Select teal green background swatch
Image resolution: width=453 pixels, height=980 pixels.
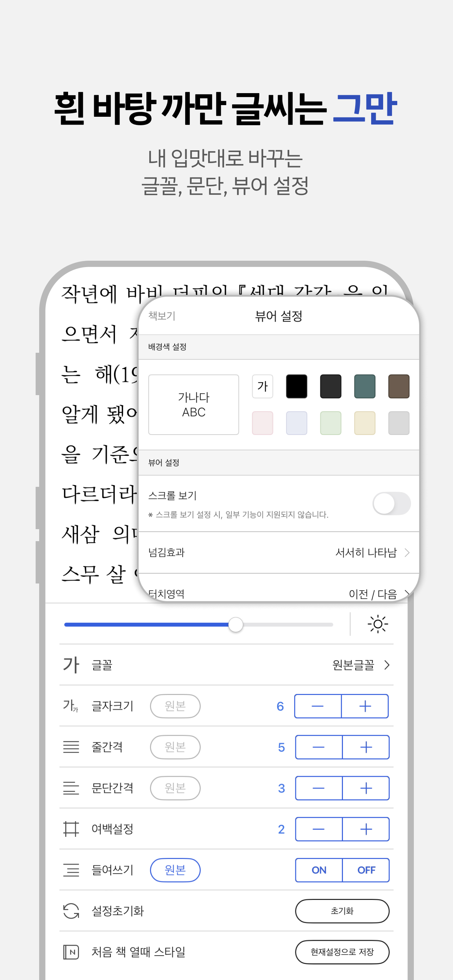pos(364,386)
